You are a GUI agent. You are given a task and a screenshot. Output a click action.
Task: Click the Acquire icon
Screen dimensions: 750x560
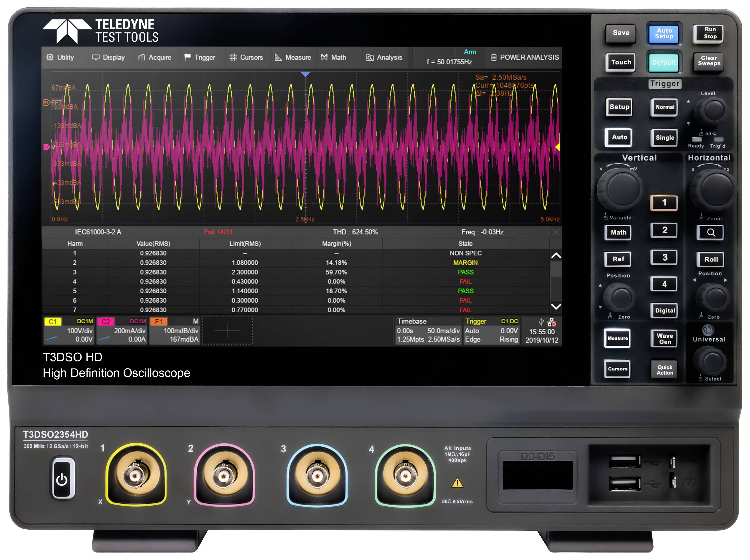pos(142,58)
